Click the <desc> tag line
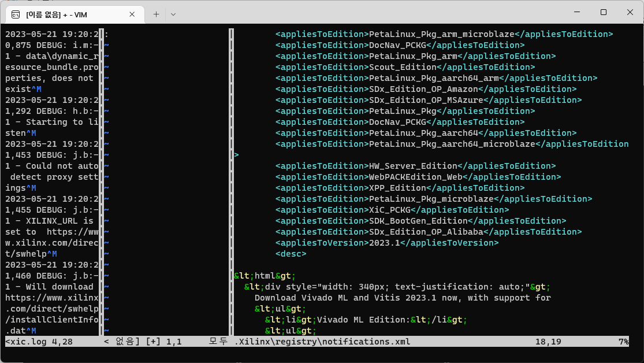This screenshot has width=644, height=363. pos(291,254)
